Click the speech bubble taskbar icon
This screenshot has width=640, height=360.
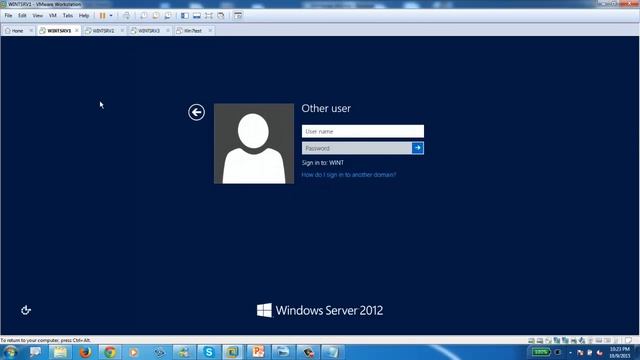pyautogui.click(x=36, y=352)
